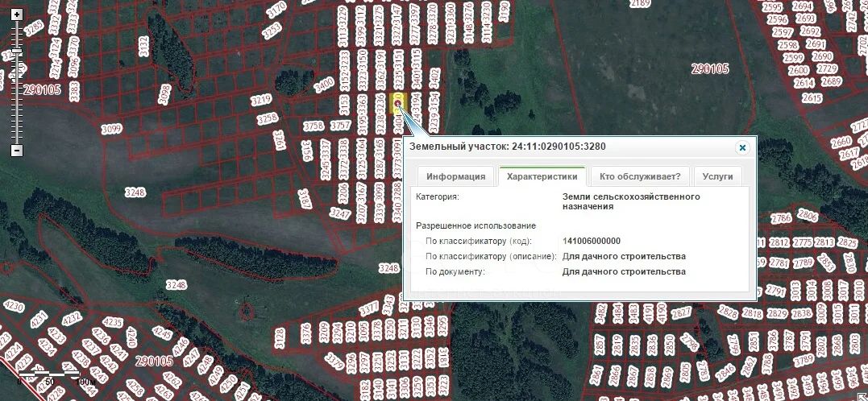Select parcel label 4232
The width and height of the screenshot is (868, 401).
(x=72, y=319)
